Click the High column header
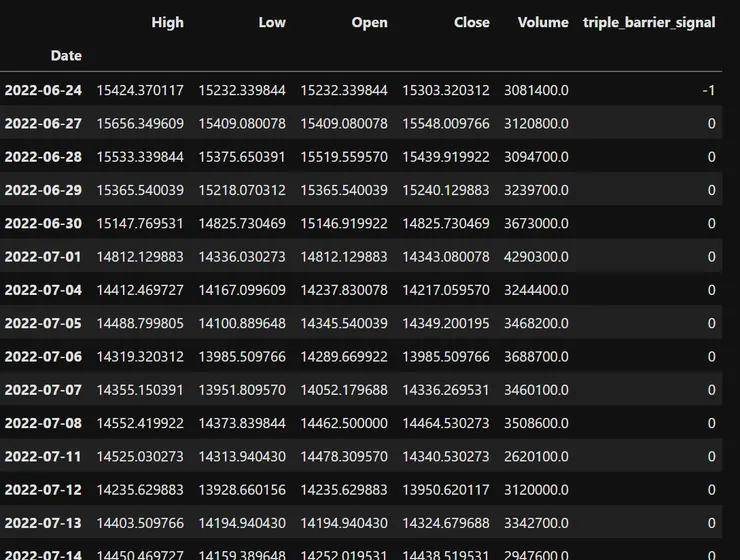The image size is (740, 560). click(167, 23)
